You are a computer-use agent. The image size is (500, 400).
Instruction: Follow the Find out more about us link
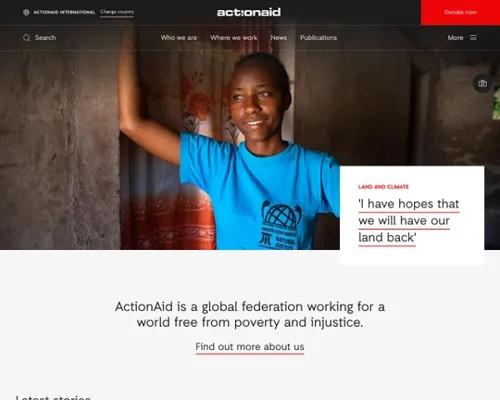250,347
